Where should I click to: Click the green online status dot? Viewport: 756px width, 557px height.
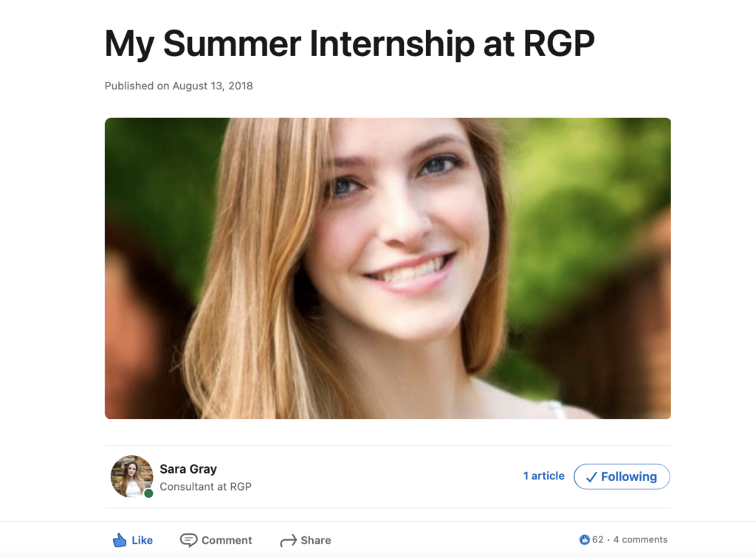[x=148, y=493]
